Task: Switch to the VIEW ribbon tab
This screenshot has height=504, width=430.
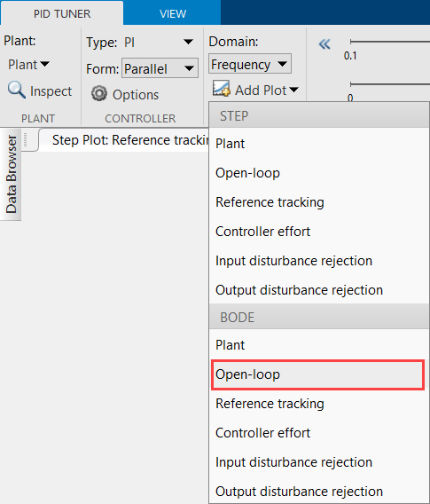Action: pos(173,14)
